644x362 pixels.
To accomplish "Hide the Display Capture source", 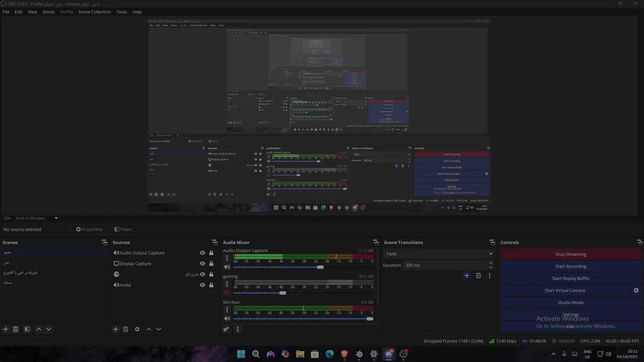I will [x=203, y=263].
